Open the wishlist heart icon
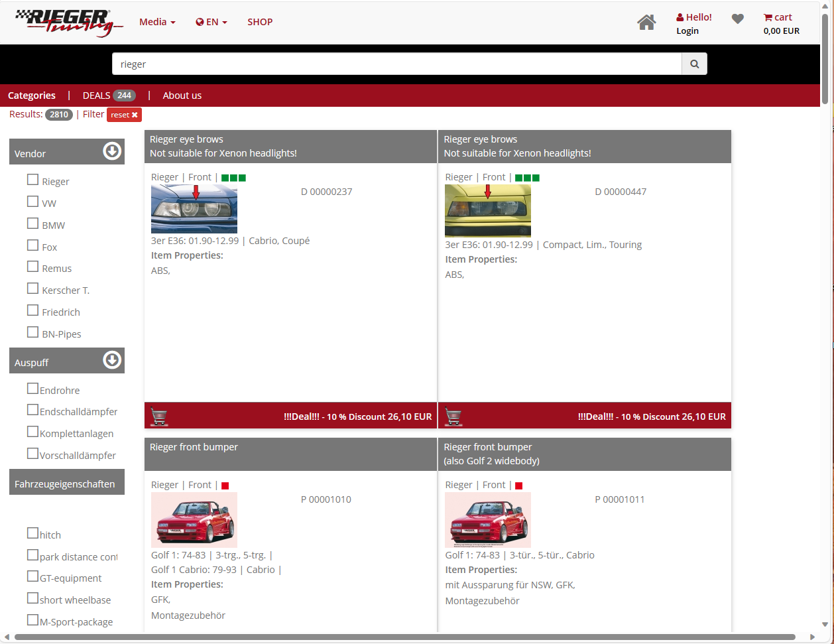This screenshot has width=834, height=644. [737, 19]
